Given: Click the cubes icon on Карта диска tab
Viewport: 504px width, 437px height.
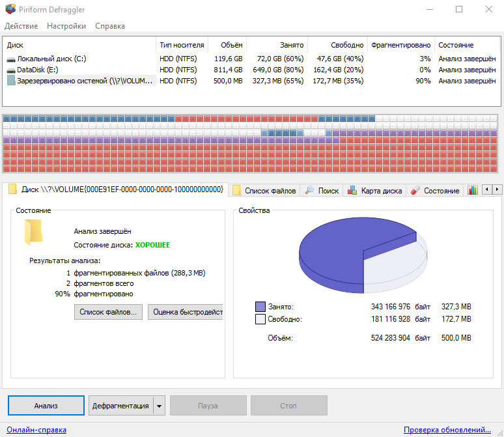Looking at the screenshot, I should (352, 190).
